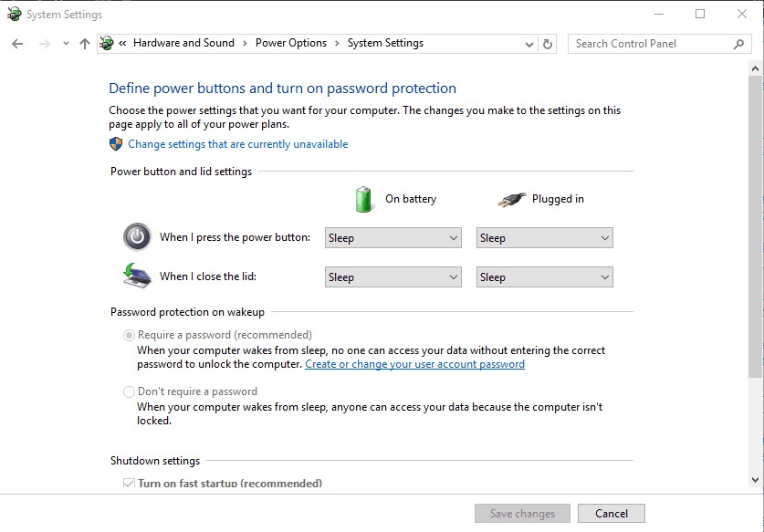This screenshot has width=764, height=532.
Task: Click the Back navigation arrow
Action: coord(18,43)
